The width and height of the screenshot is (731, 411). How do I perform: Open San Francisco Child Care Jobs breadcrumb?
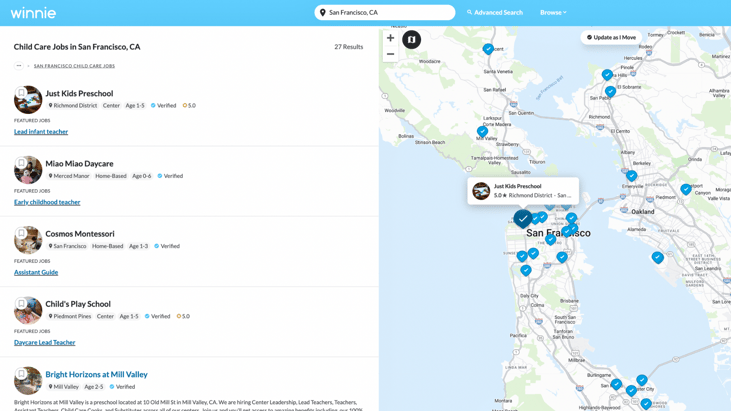click(x=74, y=66)
